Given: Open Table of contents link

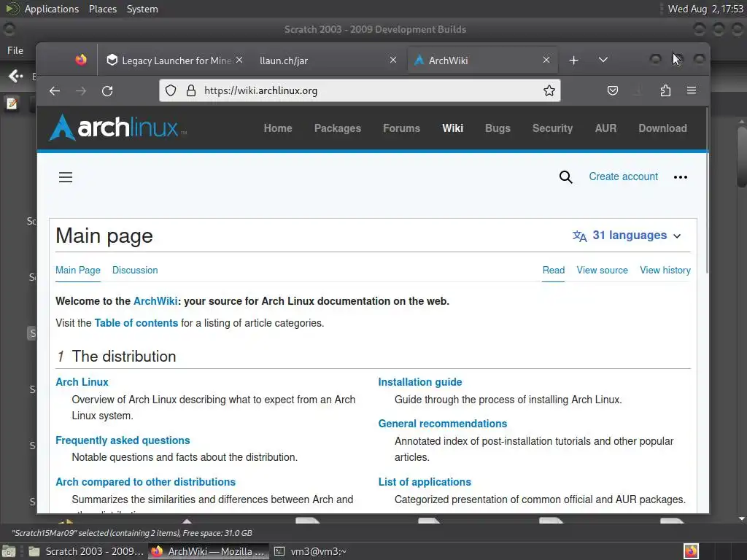Looking at the screenshot, I should point(136,323).
